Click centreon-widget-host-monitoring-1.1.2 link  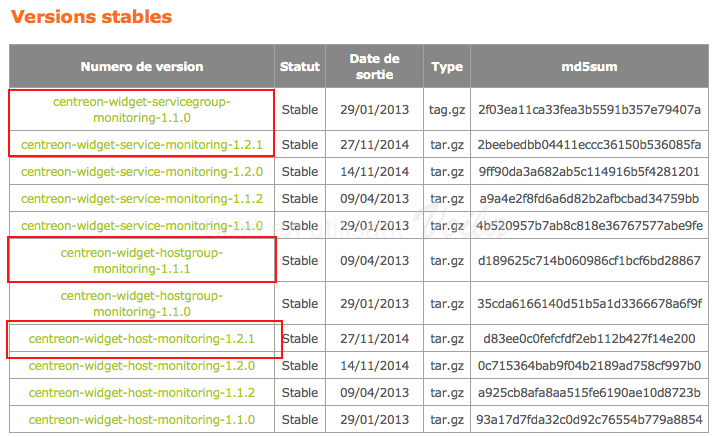(x=142, y=392)
